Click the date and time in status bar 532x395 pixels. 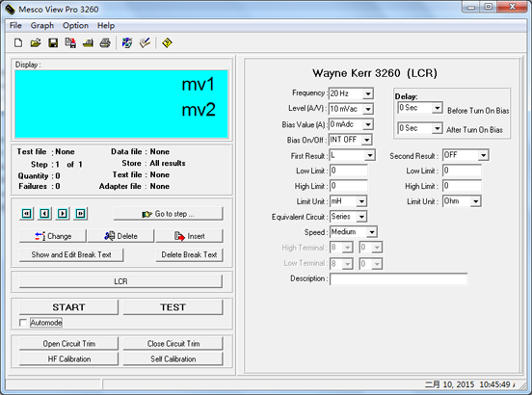click(469, 384)
